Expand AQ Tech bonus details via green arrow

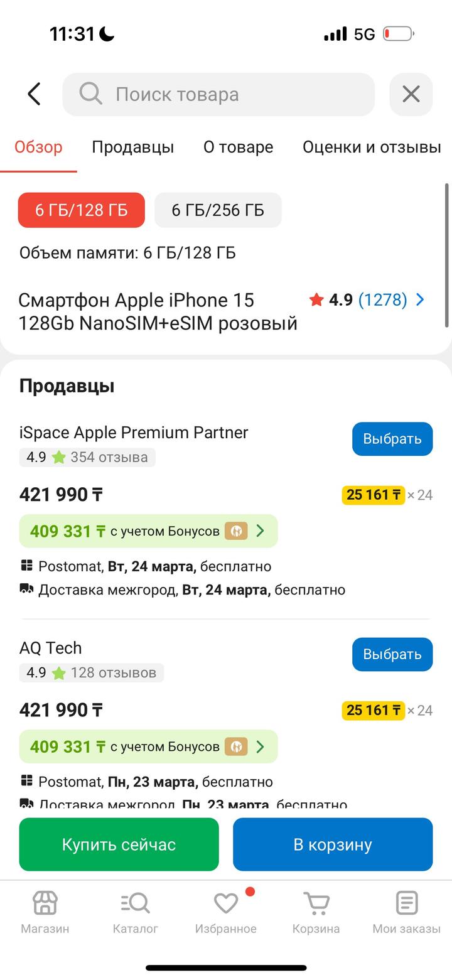(x=261, y=746)
